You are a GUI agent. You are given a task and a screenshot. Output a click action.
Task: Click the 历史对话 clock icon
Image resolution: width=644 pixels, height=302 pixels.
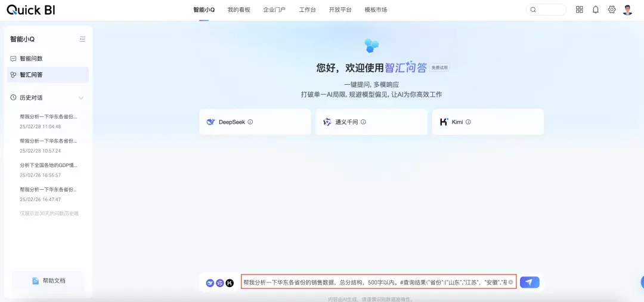pos(14,98)
